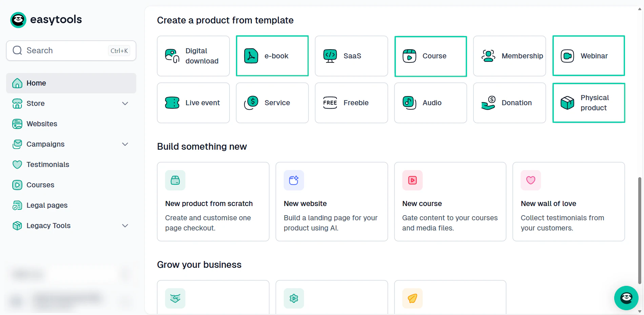
Task: Click 'Gate content to your courses' description
Action: pyautogui.click(x=450, y=223)
